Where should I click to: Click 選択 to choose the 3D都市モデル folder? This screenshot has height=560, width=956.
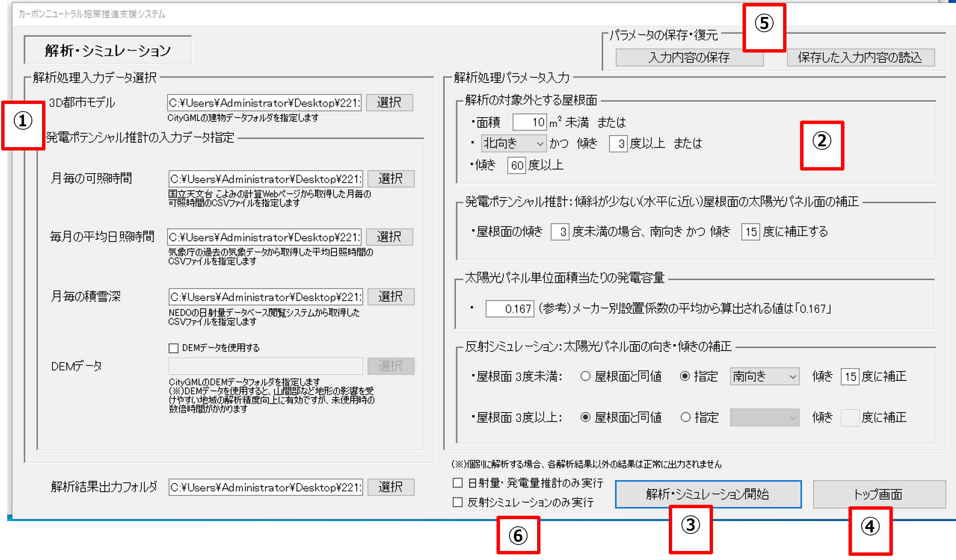tap(389, 102)
